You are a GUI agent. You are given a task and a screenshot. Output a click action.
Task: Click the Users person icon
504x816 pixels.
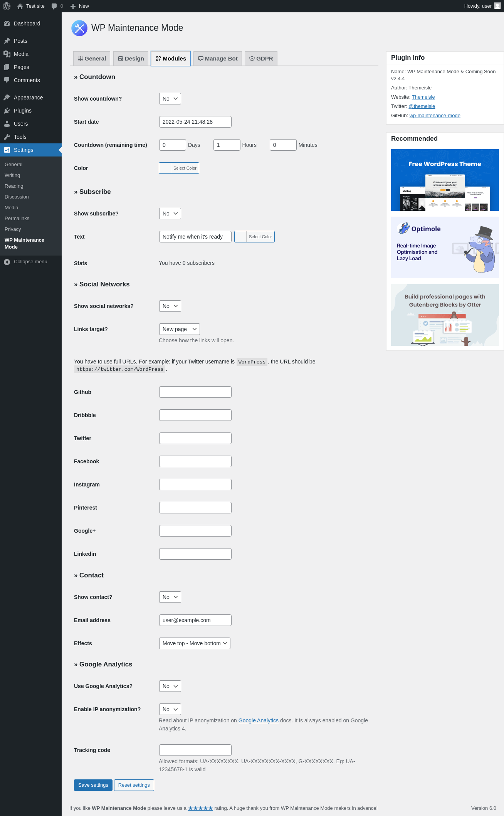click(7, 124)
